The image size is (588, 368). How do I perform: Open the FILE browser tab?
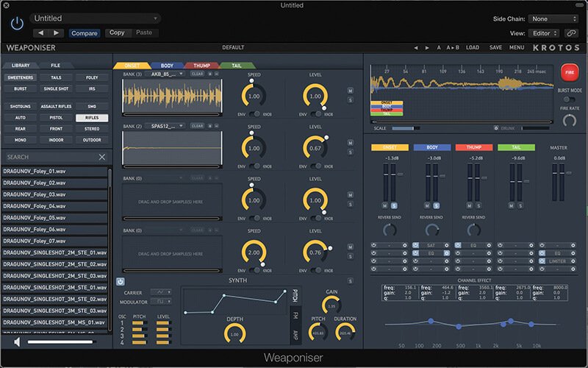pyautogui.click(x=56, y=66)
